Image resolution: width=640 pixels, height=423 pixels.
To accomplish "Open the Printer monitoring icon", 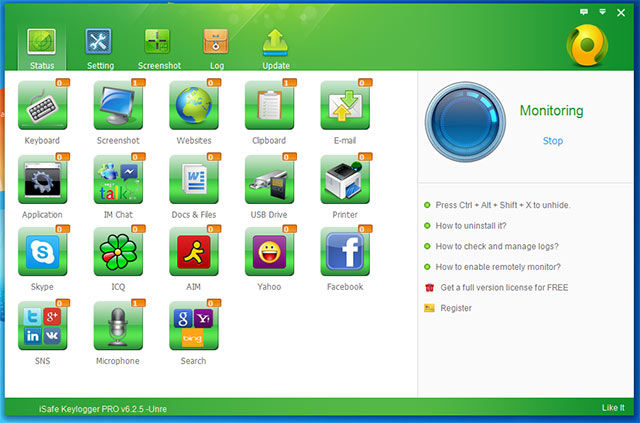I will tap(345, 180).
